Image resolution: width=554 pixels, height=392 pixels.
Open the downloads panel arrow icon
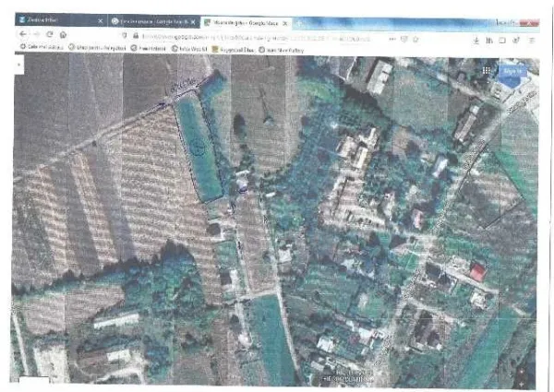point(476,41)
